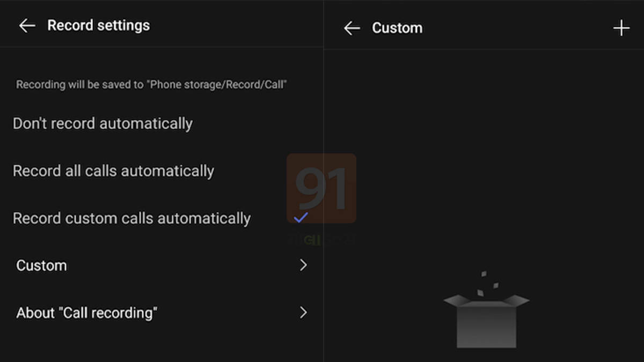The height and width of the screenshot is (362, 644).
Task: Open the Custom option
Action: [x=42, y=265]
